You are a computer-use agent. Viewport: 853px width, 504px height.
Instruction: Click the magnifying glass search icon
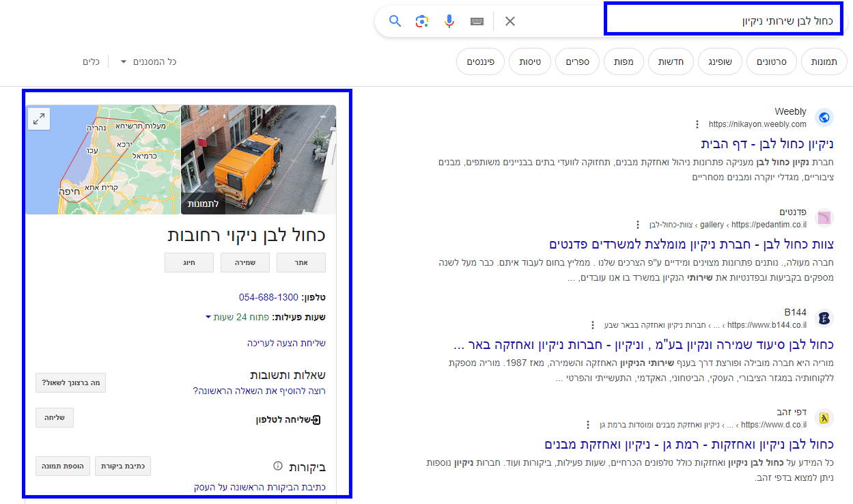(x=395, y=21)
